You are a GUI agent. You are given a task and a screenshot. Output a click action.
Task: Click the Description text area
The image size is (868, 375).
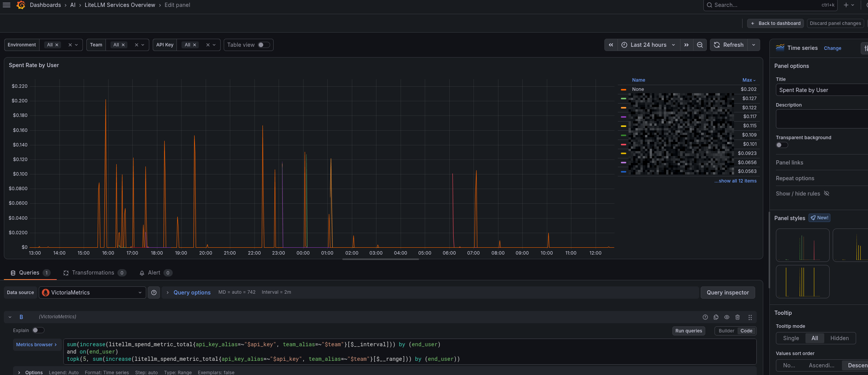click(822, 119)
